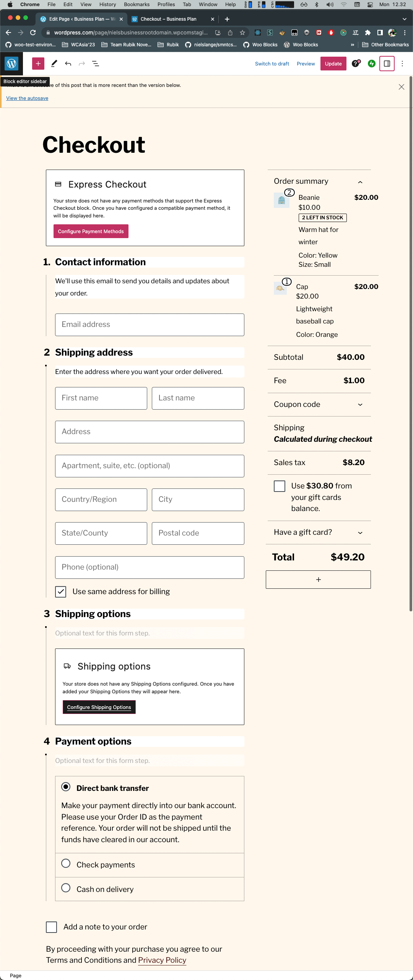Click the Jetpack icon in the toolbar
Viewport: 413px width, 980px height.
(371, 64)
